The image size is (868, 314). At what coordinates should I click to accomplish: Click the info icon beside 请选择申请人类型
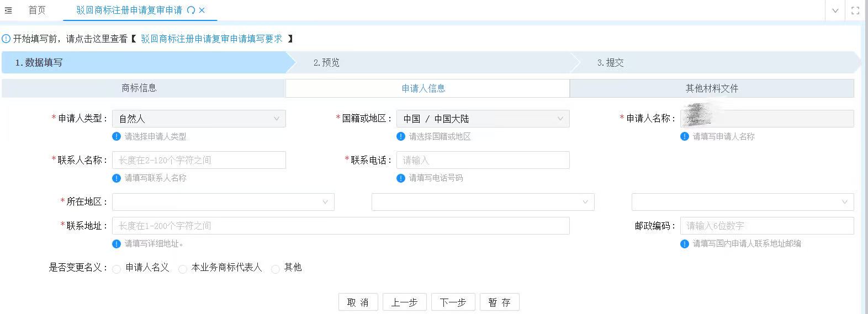(x=117, y=137)
